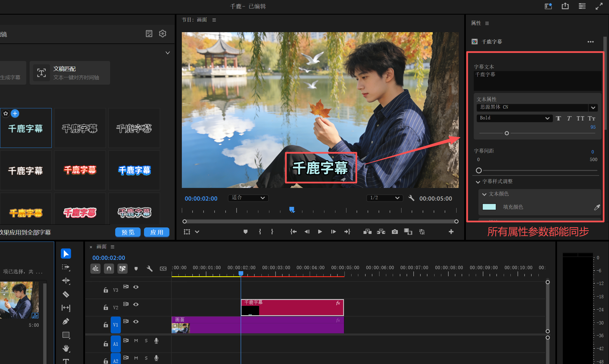
Task: Click the 应用 button
Action: coord(157,232)
